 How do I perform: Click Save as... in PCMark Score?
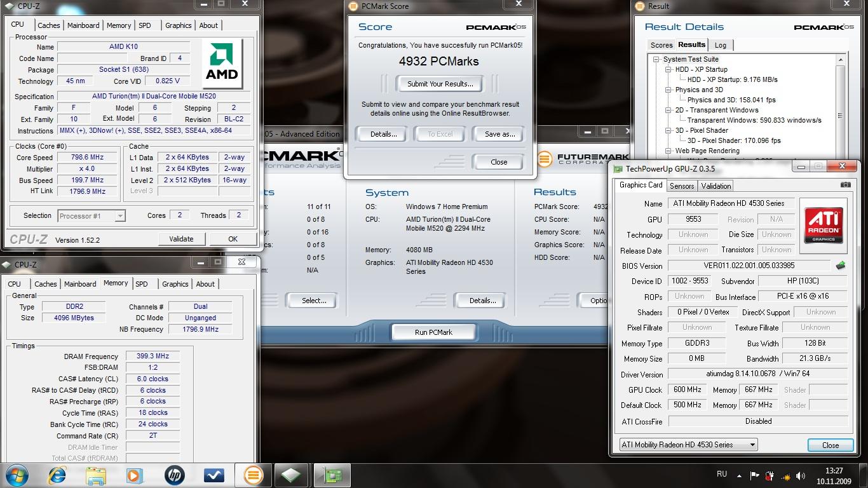[499, 134]
